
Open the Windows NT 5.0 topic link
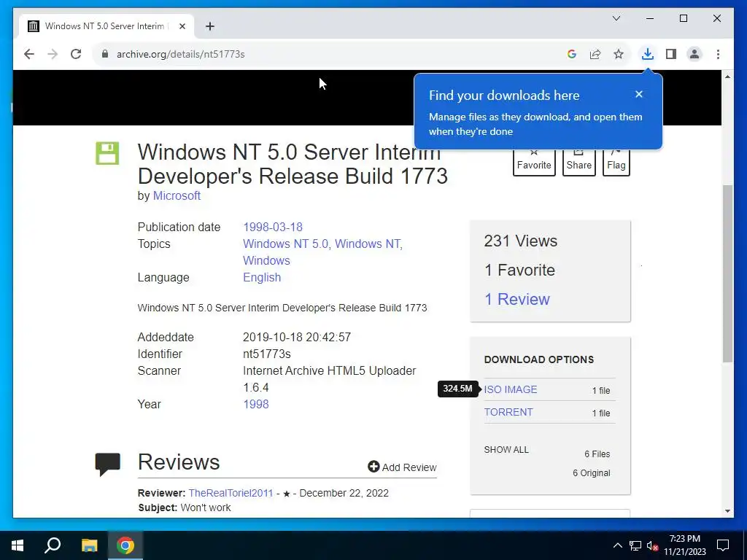[x=285, y=244]
